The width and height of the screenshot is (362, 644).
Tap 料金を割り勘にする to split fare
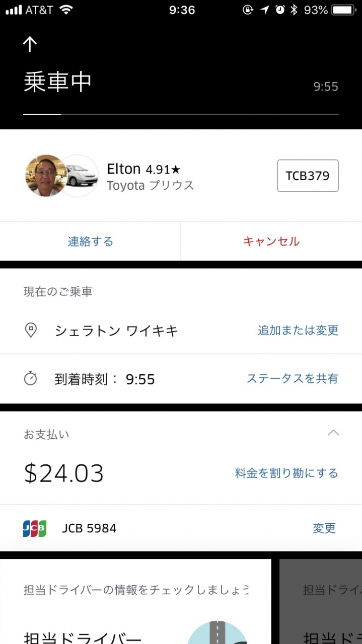point(286,473)
